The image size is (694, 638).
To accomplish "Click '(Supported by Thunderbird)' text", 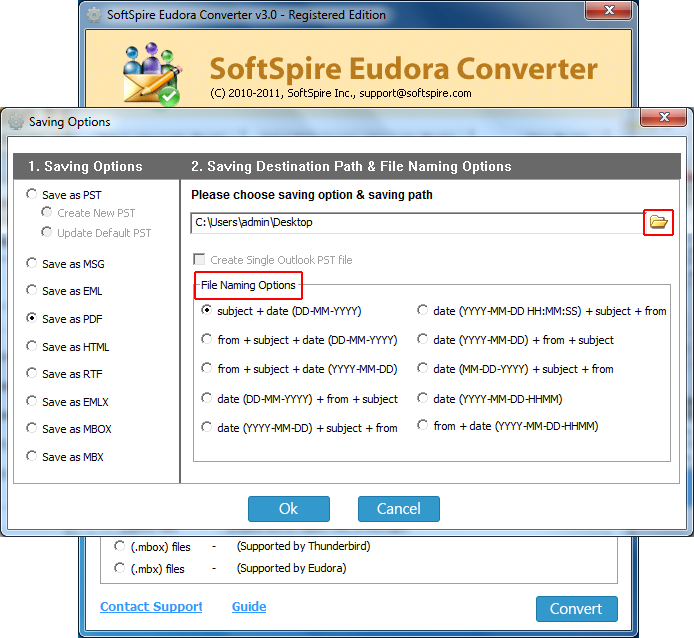I will pyautogui.click(x=303, y=546).
